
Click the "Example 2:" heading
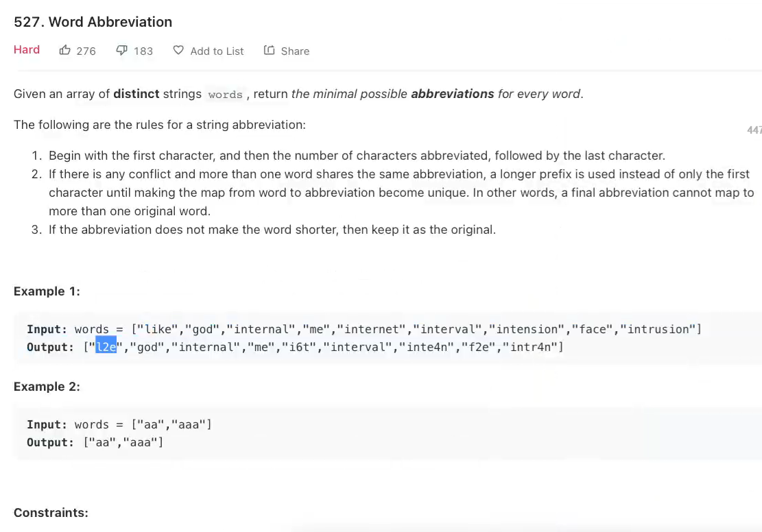point(47,387)
